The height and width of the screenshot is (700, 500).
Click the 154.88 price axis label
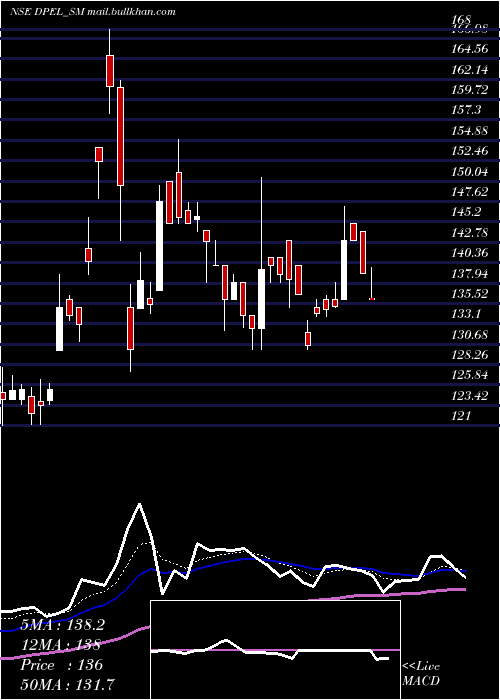[x=470, y=130]
